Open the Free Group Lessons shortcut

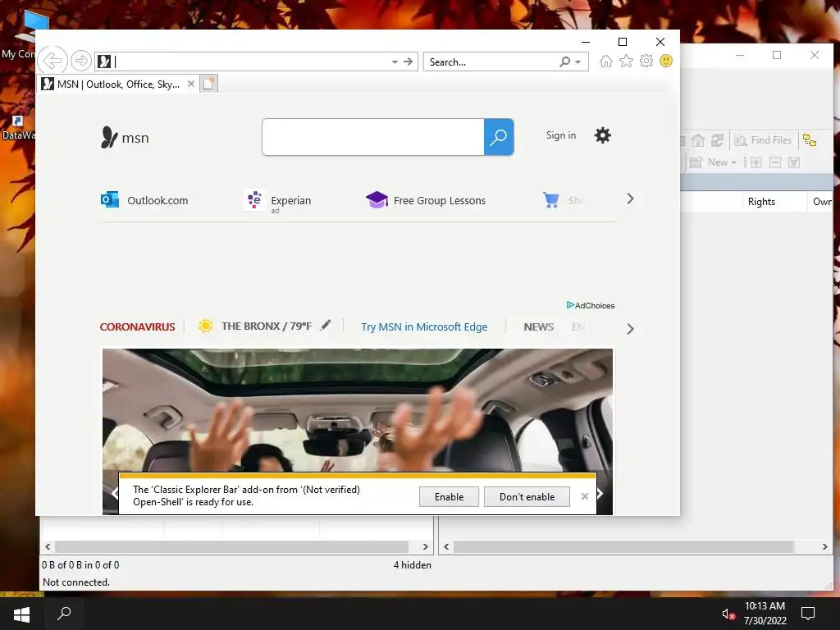[426, 200]
